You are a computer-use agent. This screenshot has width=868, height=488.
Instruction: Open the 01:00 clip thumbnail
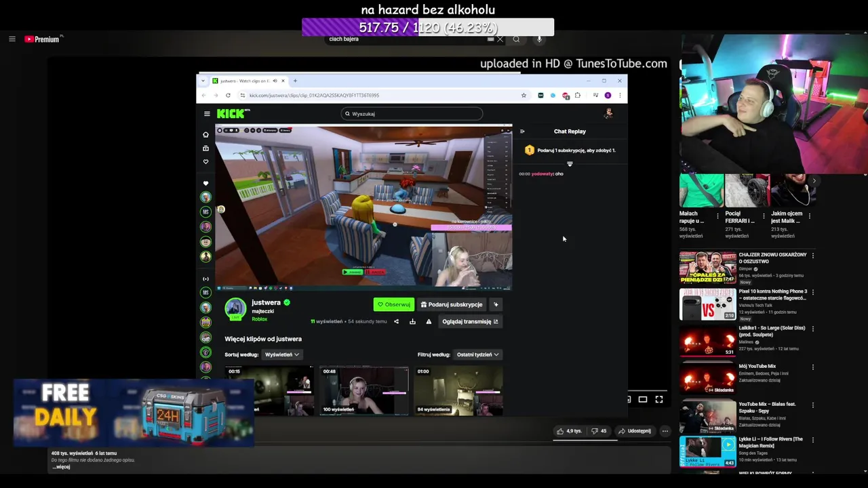(458, 390)
